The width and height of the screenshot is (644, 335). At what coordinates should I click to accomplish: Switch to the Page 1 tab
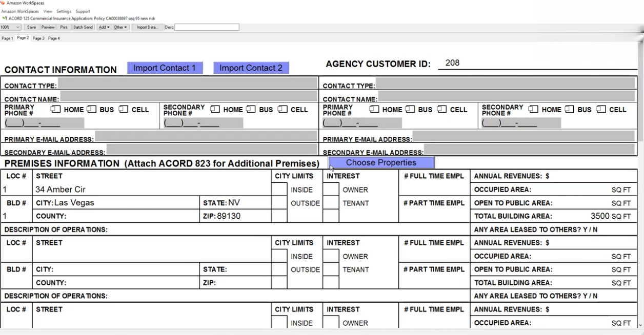pyautogui.click(x=7, y=38)
